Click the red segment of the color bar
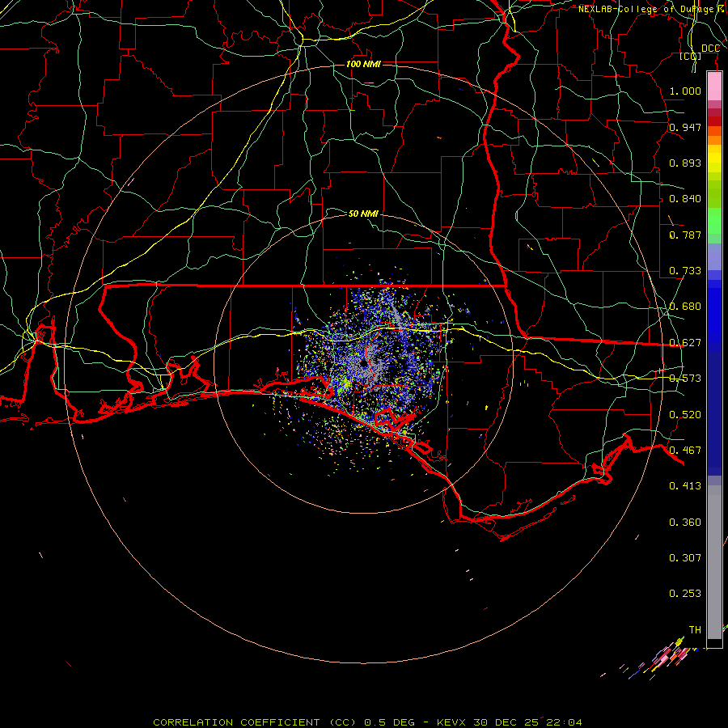This screenshot has height=728, width=728. point(714,121)
